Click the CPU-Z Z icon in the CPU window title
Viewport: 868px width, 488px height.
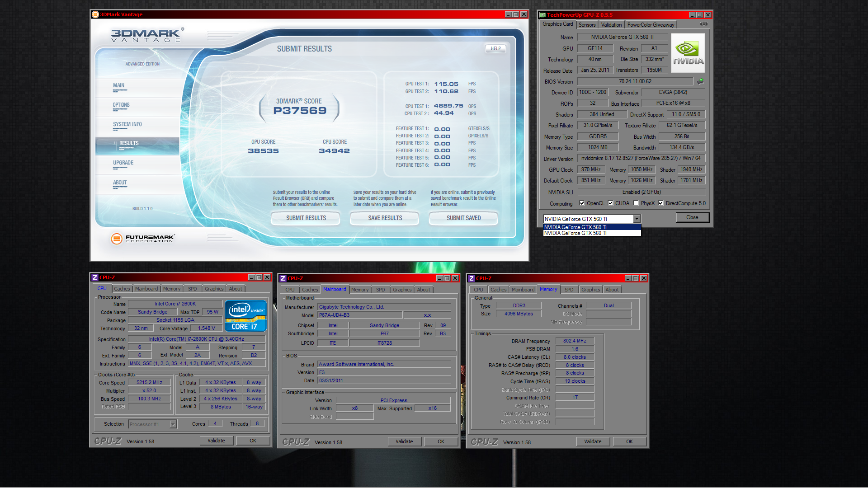(95, 277)
